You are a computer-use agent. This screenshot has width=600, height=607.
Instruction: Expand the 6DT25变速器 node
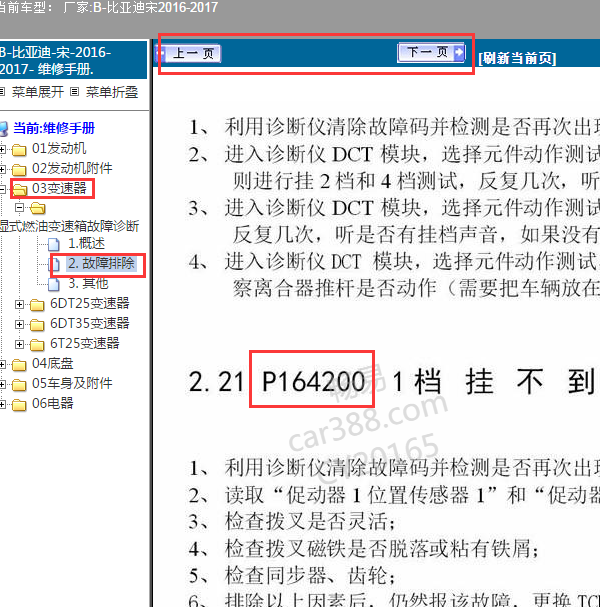click(x=19, y=305)
